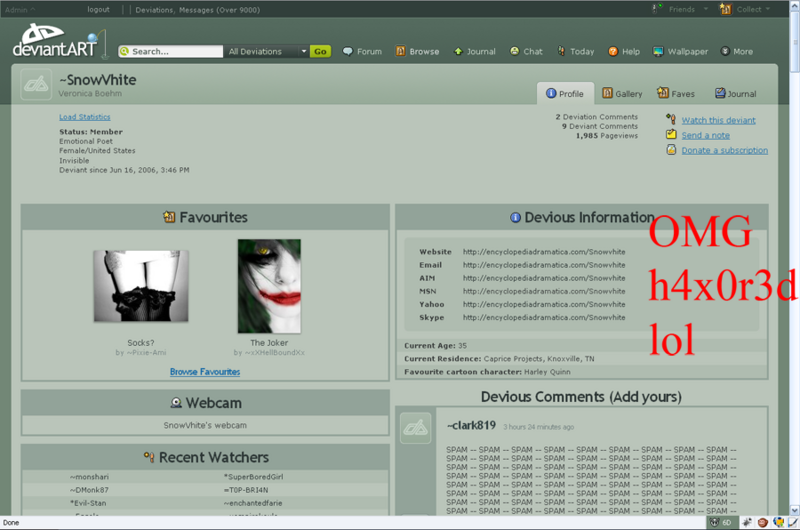Viewport: 800px width, 530px height.
Task: Click the SnowWhite avatar icon
Action: (37, 86)
